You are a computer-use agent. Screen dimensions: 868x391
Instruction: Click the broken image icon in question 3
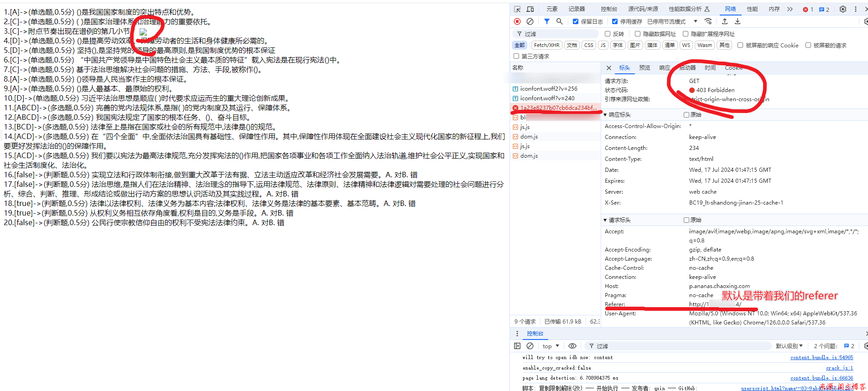[143, 32]
